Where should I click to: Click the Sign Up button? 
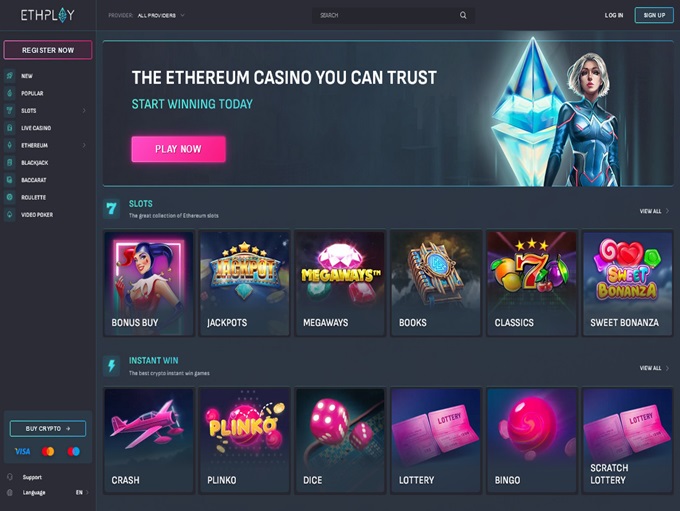(x=654, y=15)
